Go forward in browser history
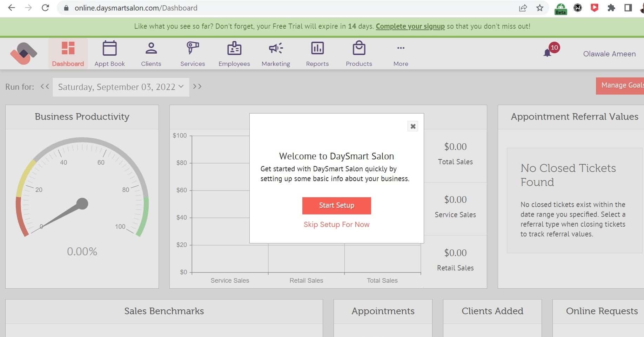This screenshot has width=644, height=337. click(28, 8)
